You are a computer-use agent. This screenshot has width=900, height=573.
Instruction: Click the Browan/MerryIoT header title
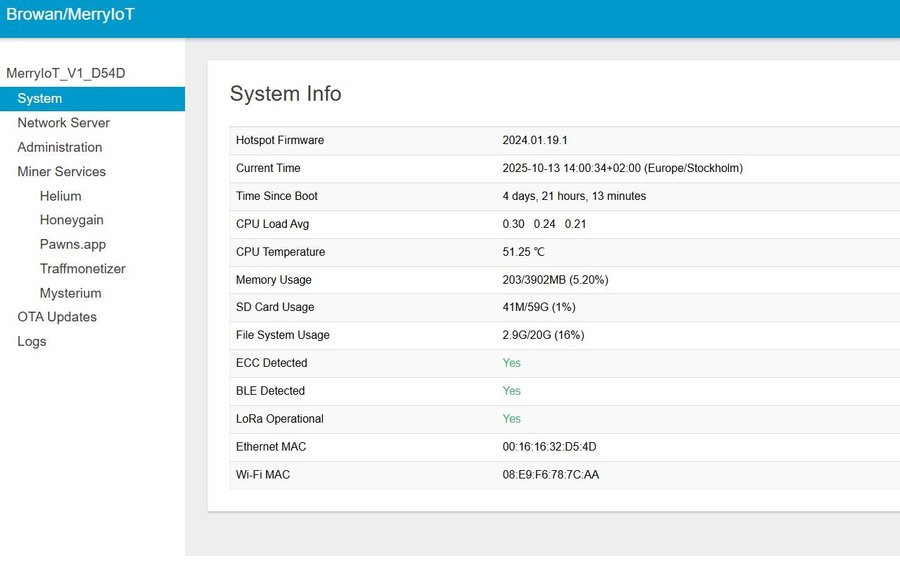pyautogui.click(x=70, y=14)
